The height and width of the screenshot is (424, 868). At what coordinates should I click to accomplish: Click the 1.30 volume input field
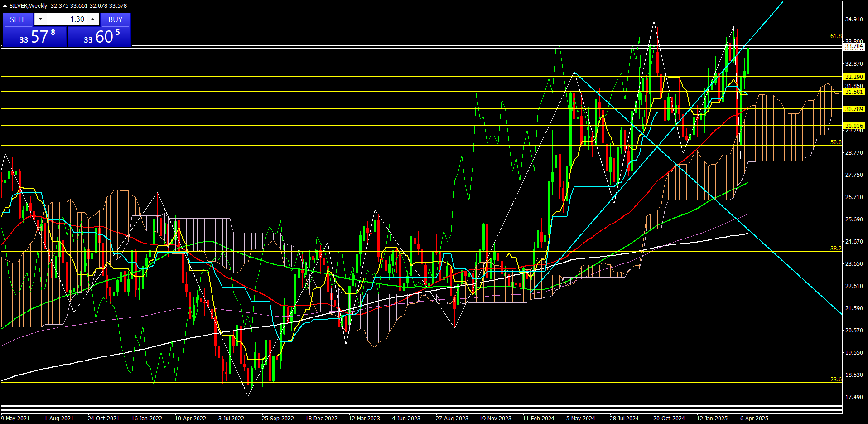tap(67, 19)
